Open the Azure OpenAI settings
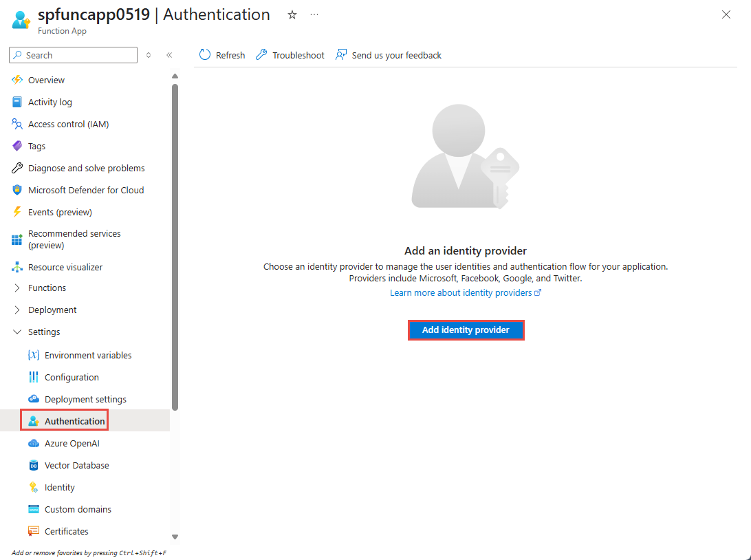751x560 pixels. tap(72, 442)
